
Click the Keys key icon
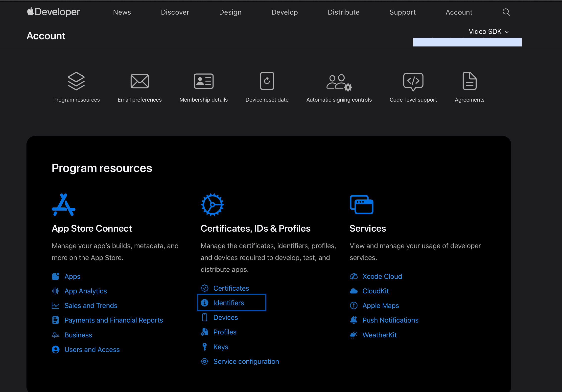click(205, 347)
